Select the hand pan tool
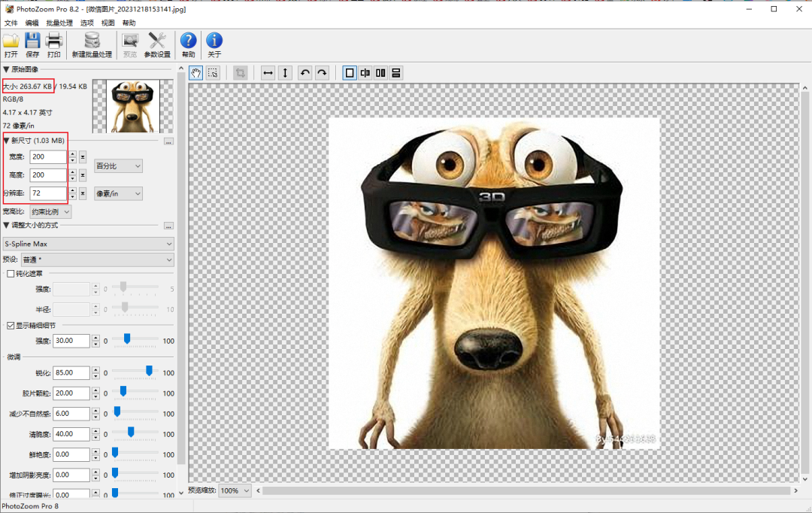812x513 pixels. 195,73
